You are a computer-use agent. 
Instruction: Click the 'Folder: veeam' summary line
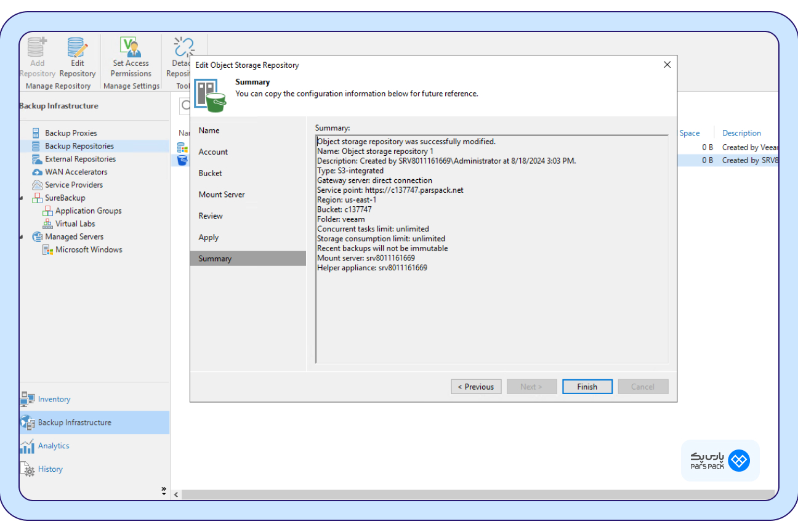point(341,219)
